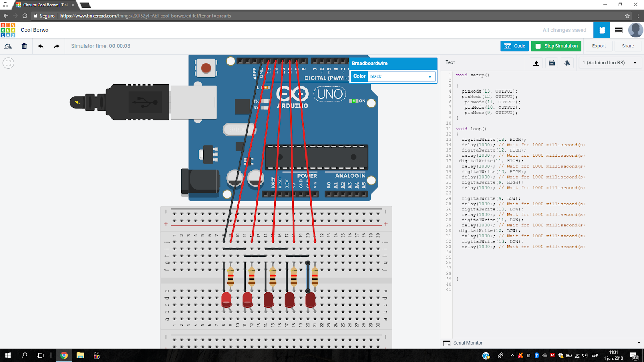Open the code libraries panel
This screenshot has width=644, height=362.
coord(551,63)
